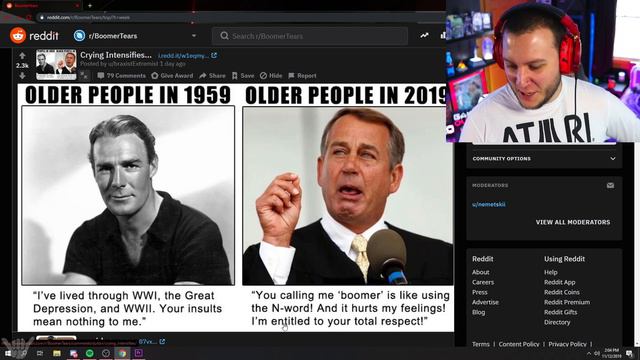Click the Community Options chevron
The image size is (640, 360).
click(x=613, y=159)
